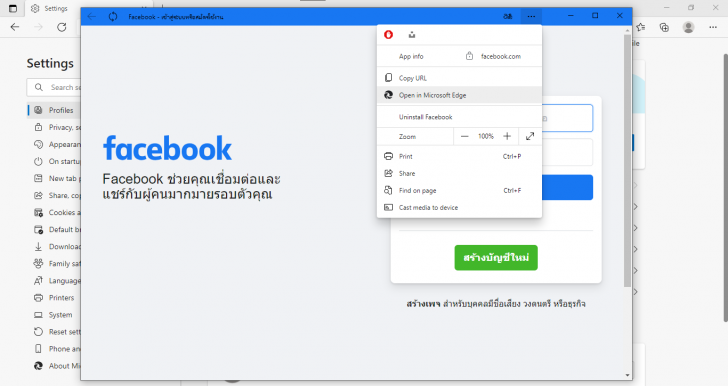
Task: Choose Print from the menu
Action: 459,156
